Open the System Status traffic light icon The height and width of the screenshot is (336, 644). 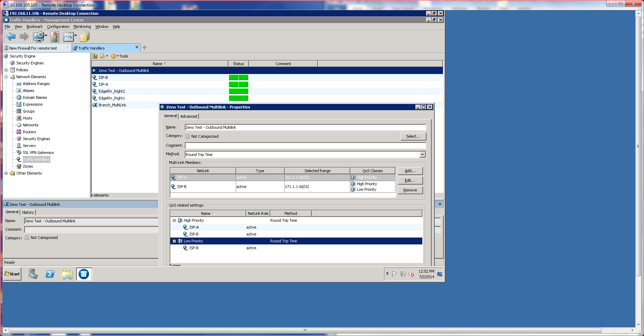point(55,36)
